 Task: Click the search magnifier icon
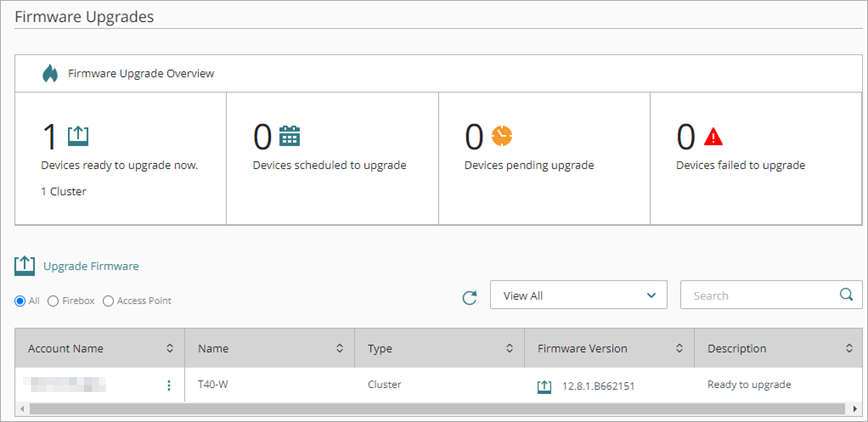click(x=846, y=295)
